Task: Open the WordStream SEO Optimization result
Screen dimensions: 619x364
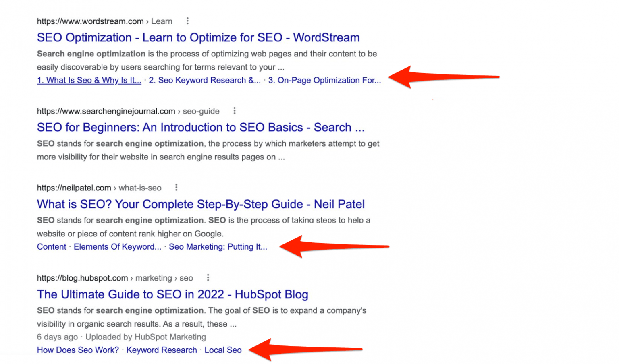Action: (x=198, y=37)
